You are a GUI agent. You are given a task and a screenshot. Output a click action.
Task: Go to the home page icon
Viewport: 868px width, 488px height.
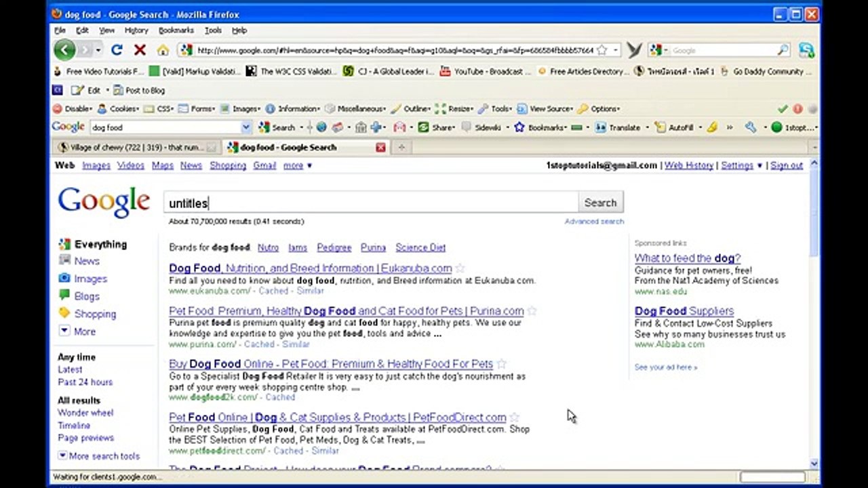click(x=163, y=50)
